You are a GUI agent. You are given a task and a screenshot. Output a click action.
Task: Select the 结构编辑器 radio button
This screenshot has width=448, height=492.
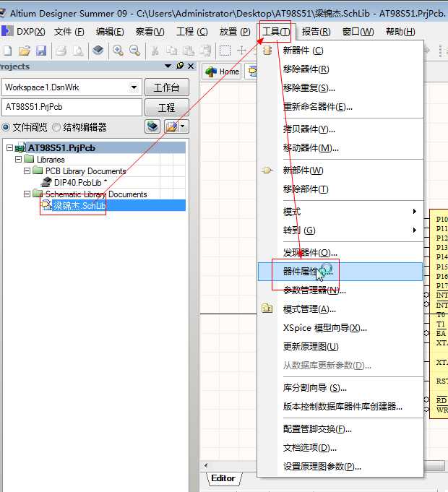coord(56,127)
